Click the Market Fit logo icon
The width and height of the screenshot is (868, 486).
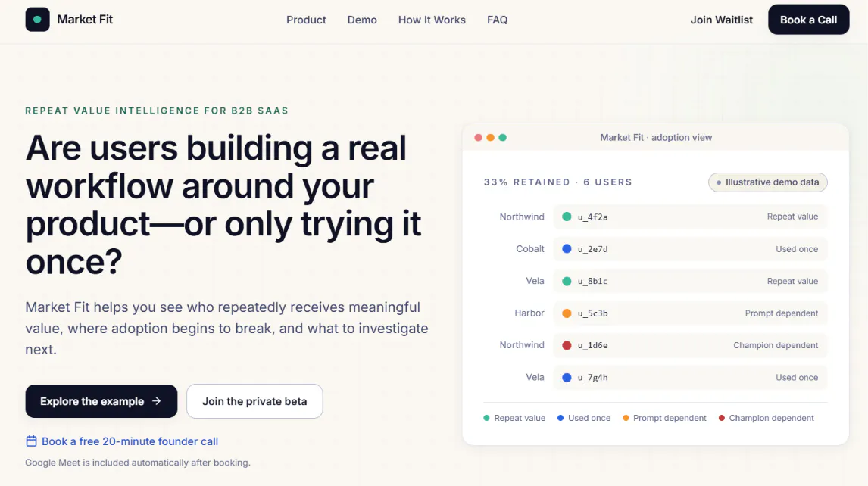37,20
